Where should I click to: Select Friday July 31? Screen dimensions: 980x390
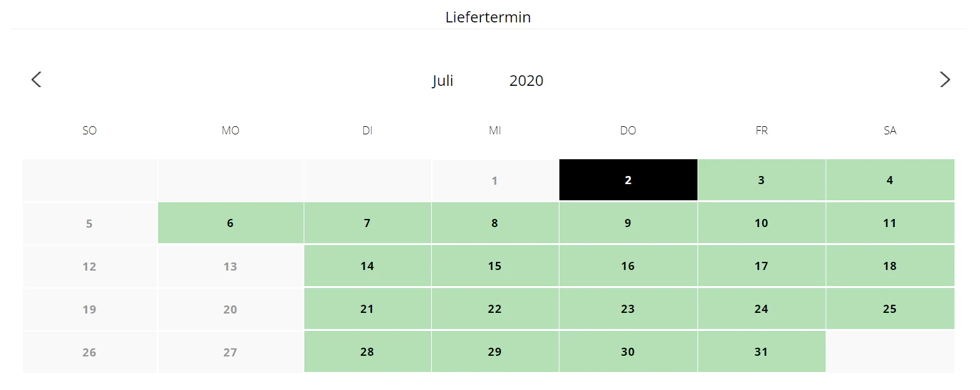[762, 351]
